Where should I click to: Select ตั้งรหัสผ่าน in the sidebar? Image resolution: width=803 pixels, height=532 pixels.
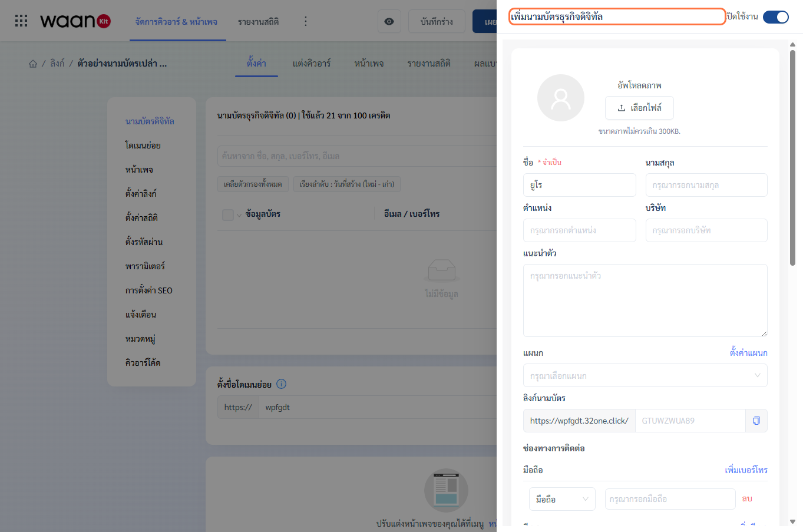(x=144, y=242)
